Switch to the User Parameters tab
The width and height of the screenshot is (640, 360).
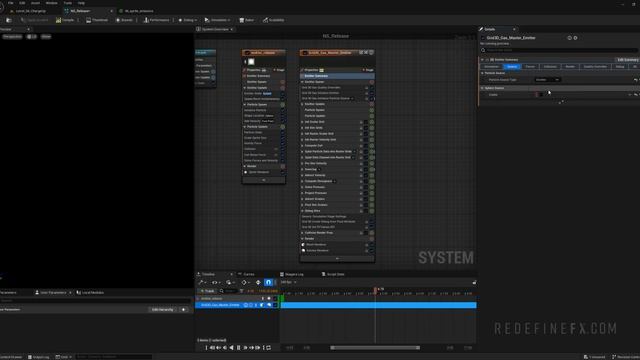click(53, 293)
